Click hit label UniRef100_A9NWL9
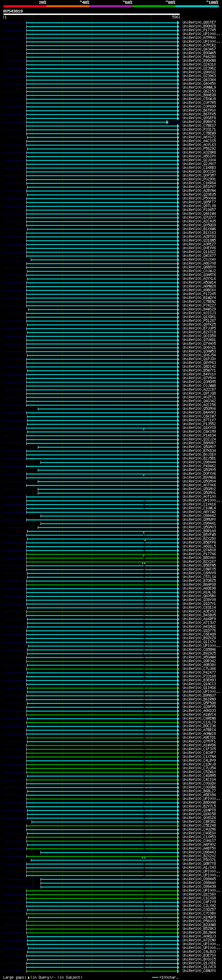The height and width of the screenshot is (980, 222). pos(199,87)
